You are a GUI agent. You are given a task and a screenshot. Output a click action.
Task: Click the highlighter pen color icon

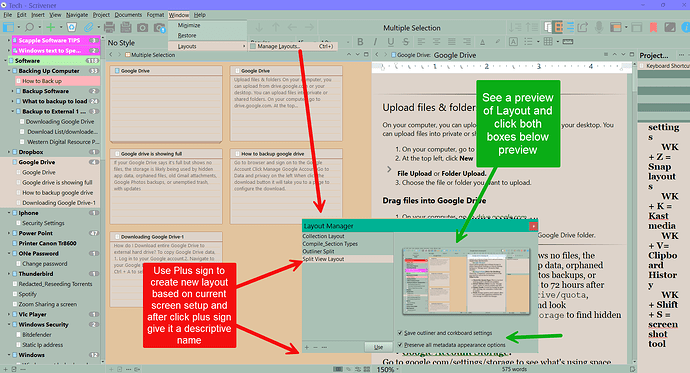point(497,42)
